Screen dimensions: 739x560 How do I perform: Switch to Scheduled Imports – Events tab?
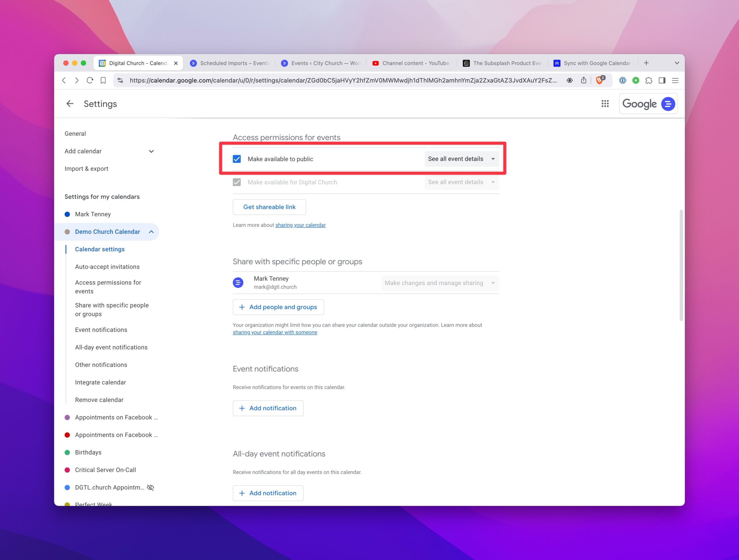click(x=229, y=63)
